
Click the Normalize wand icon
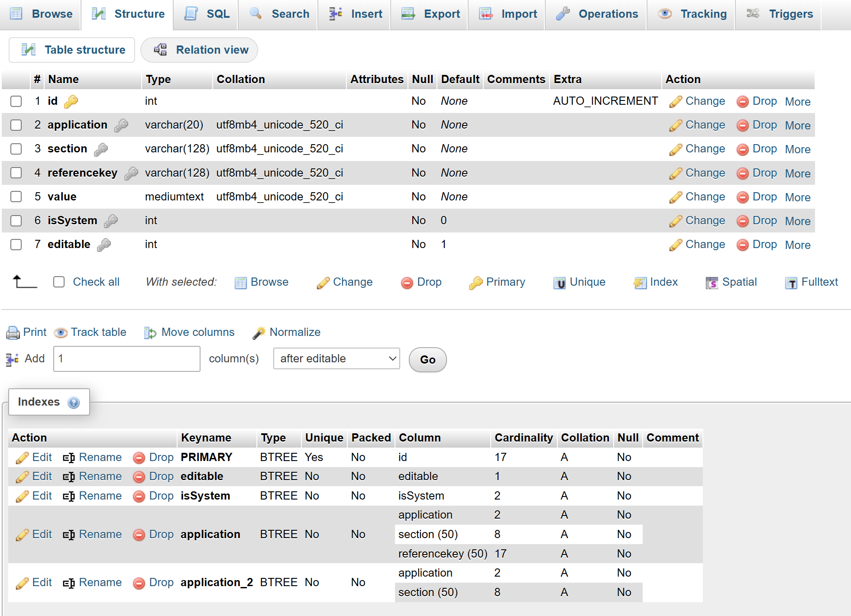pos(259,332)
